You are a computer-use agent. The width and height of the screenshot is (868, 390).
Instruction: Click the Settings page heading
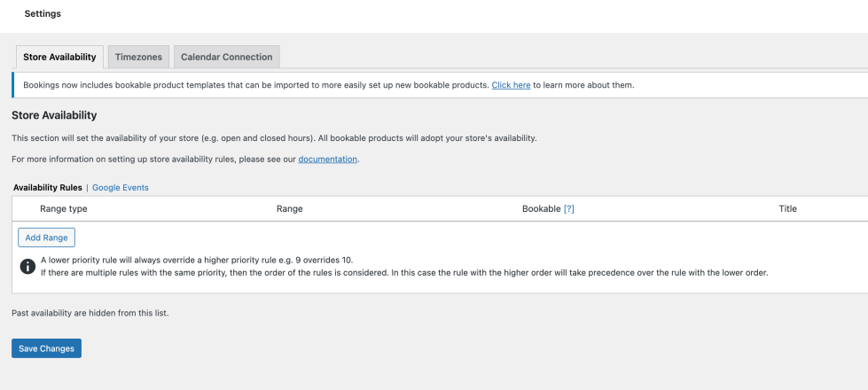point(43,14)
